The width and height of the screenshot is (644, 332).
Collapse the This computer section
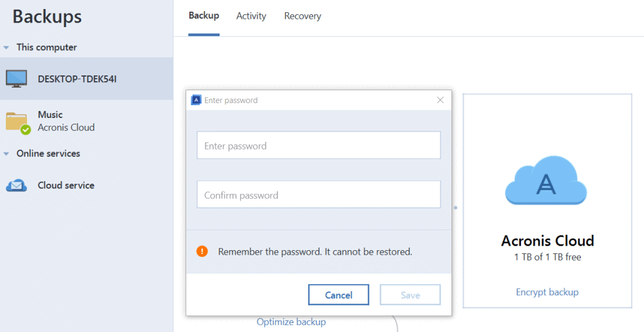click(x=6, y=48)
